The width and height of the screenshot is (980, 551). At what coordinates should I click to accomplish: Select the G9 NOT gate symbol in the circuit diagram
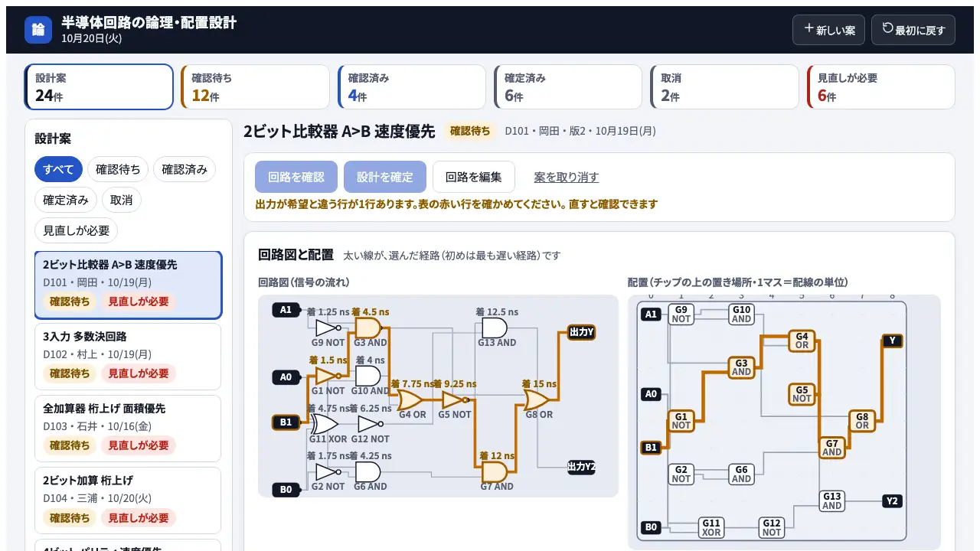[x=328, y=328]
